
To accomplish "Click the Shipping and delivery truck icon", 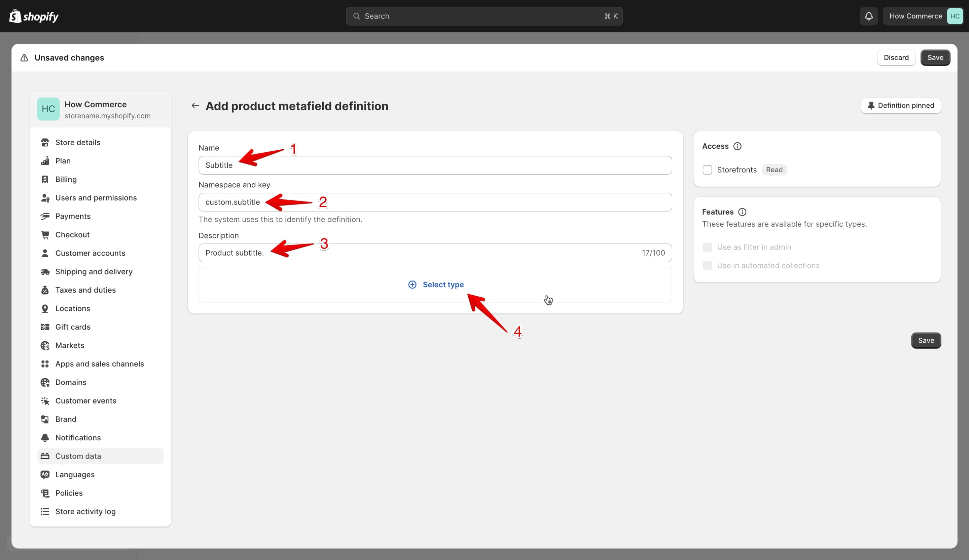I will pos(45,272).
